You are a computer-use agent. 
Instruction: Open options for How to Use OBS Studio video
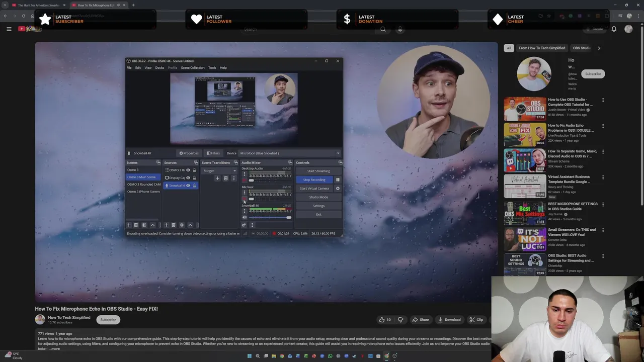[x=603, y=100]
